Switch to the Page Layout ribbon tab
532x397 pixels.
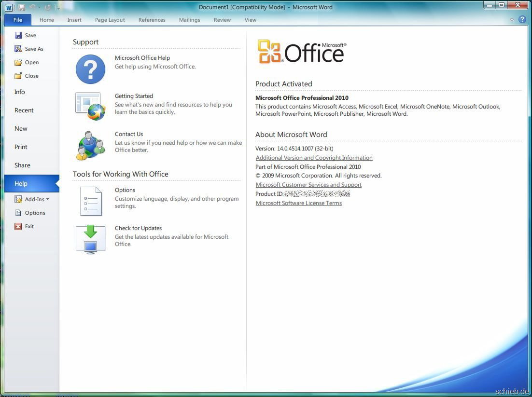pos(110,20)
